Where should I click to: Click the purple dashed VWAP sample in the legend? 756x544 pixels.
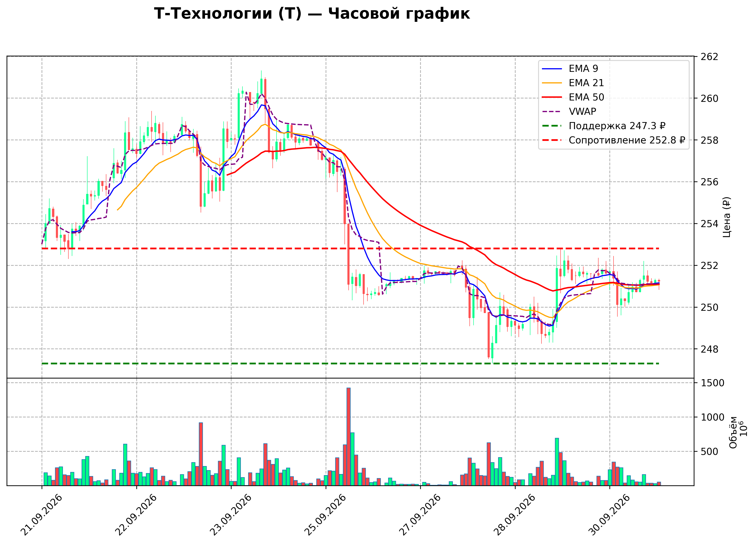[552, 112]
